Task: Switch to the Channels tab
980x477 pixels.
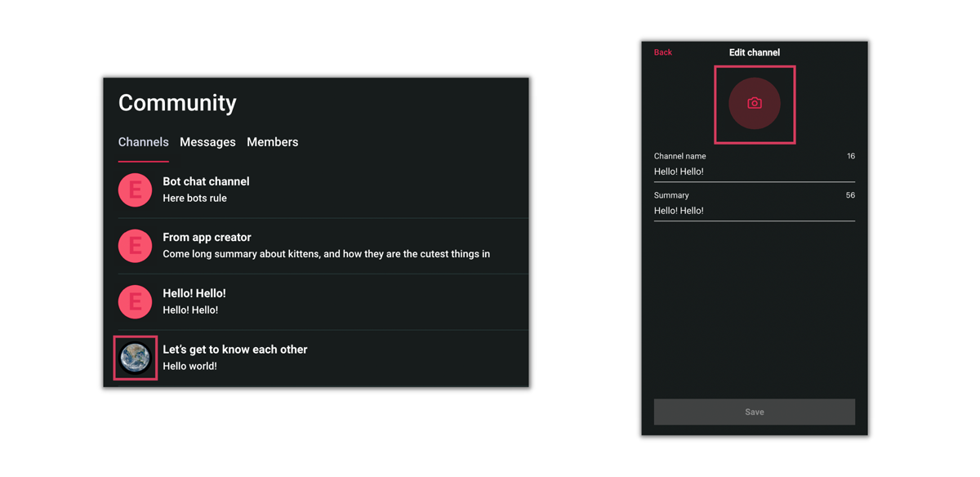Action: (x=143, y=142)
